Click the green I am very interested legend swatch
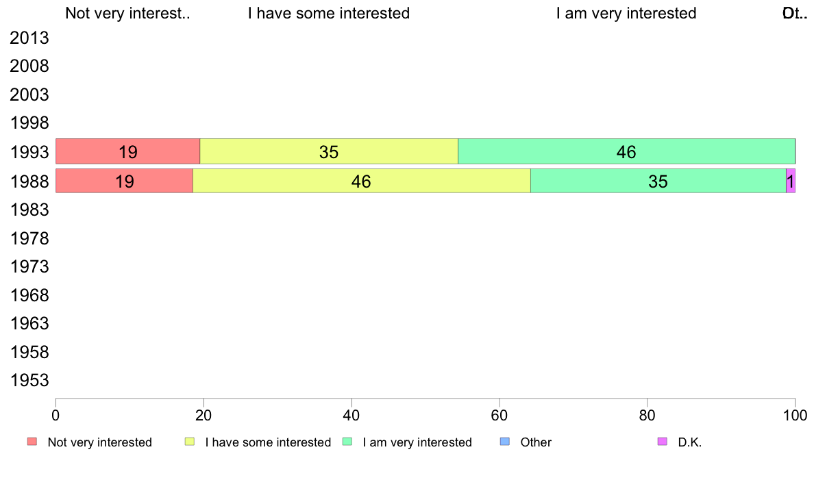Image resolution: width=814 pixels, height=504 pixels. [347, 442]
